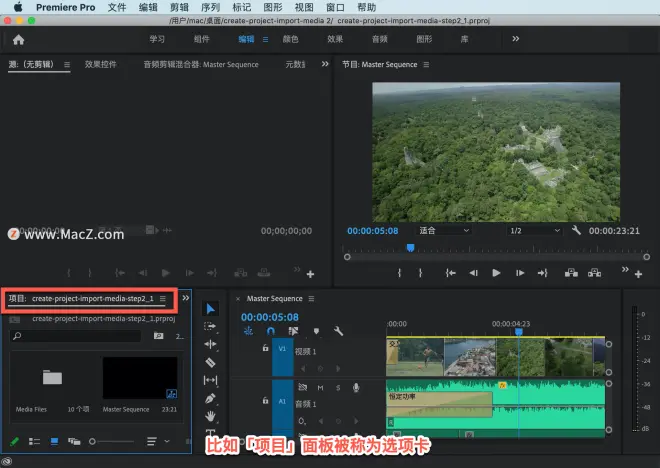Select the Slip tool
This screenshot has height=468, width=660.
210,380
